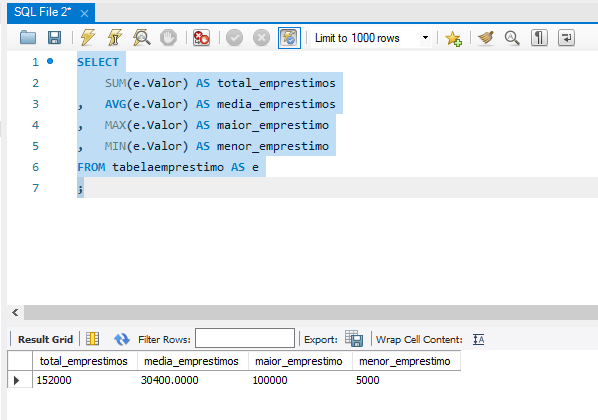The height and width of the screenshot is (420, 598).
Task: Open the find panel magnifier icon
Action: click(512, 38)
